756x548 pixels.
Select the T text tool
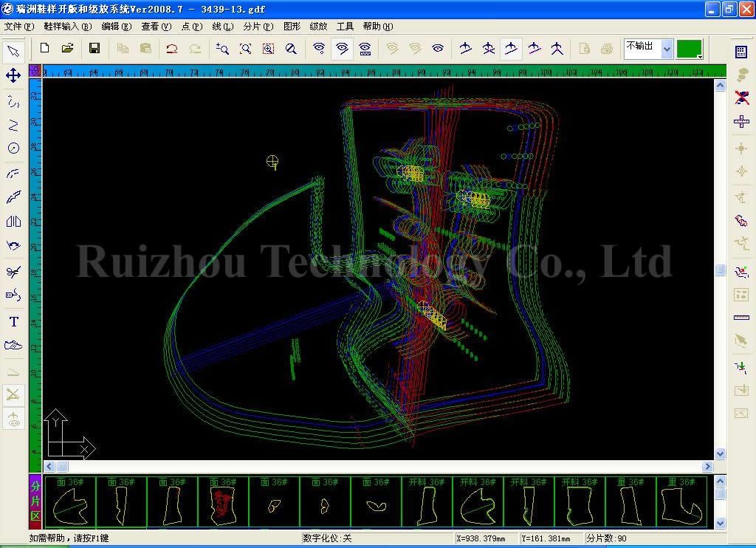pos(13,321)
